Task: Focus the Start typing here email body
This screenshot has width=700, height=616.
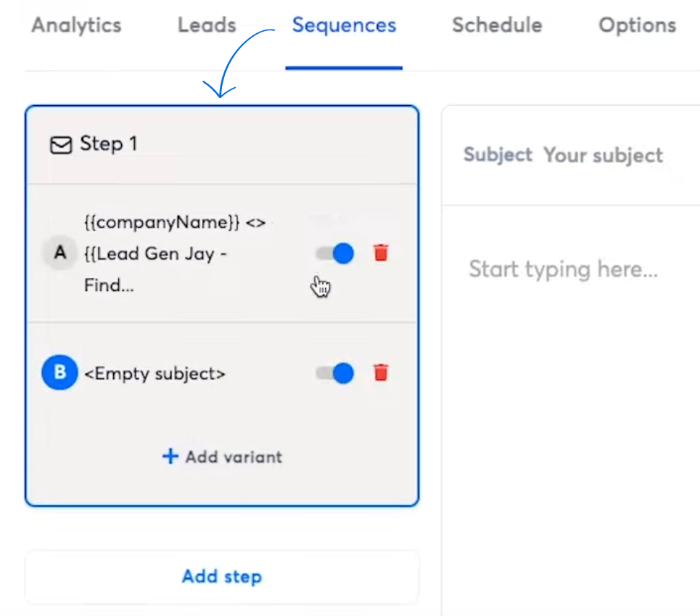Action: [x=563, y=269]
